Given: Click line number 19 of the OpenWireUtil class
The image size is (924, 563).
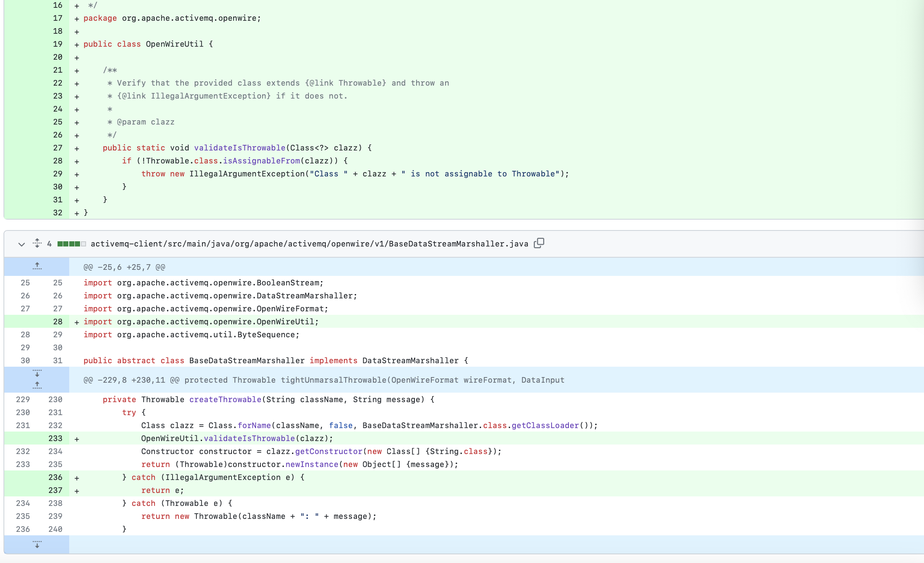Looking at the screenshot, I should [58, 44].
